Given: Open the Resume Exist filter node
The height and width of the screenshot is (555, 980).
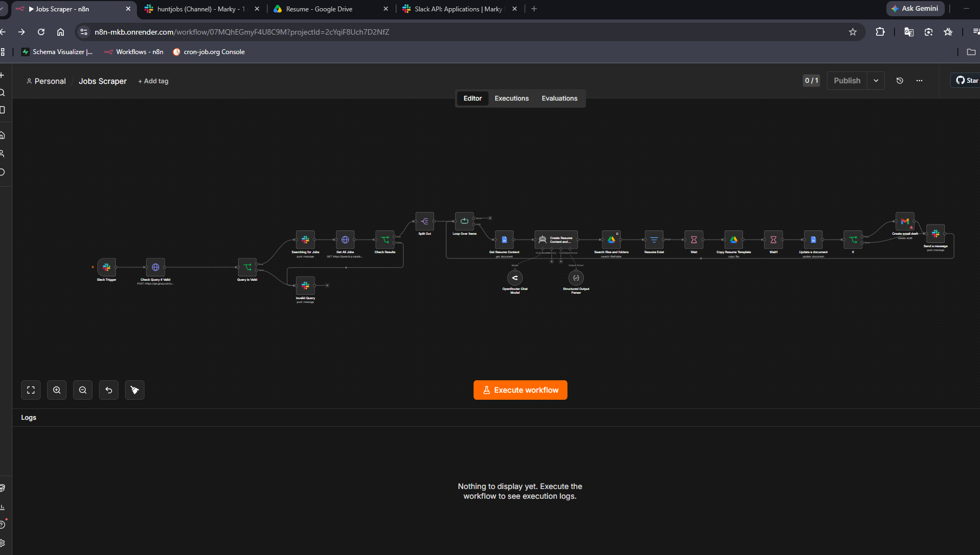Looking at the screenshot, I should tap(654, 240).
